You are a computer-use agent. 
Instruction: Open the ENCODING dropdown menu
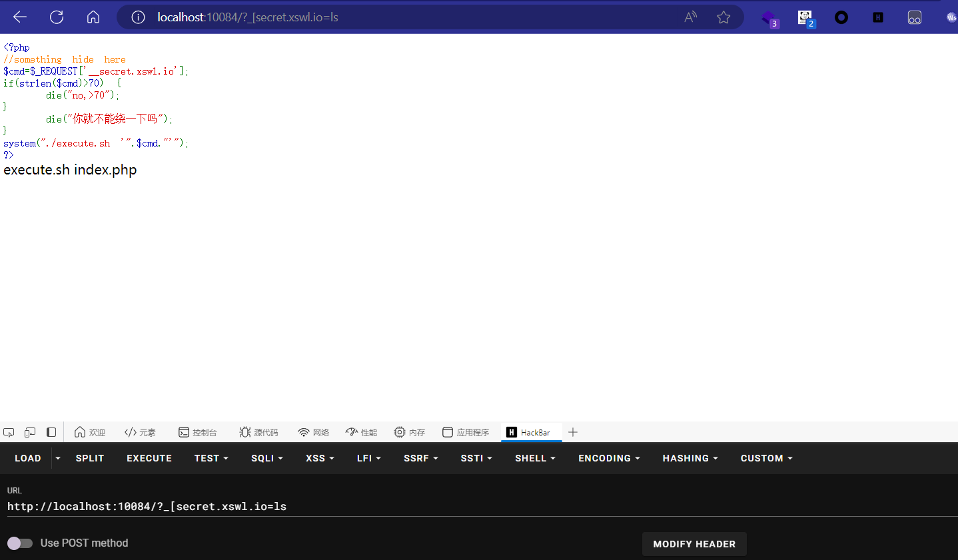pyautogui.click(x=609, y=458)
